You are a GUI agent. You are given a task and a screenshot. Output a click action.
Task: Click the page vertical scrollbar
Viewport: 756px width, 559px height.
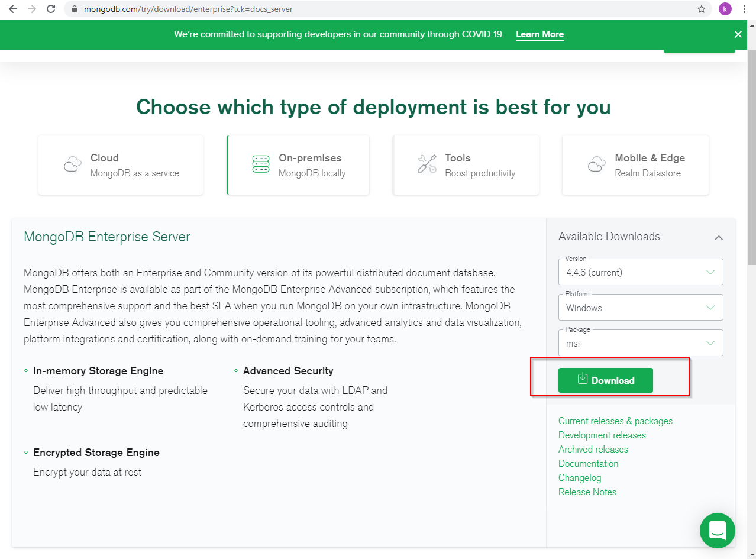(751, 157)
